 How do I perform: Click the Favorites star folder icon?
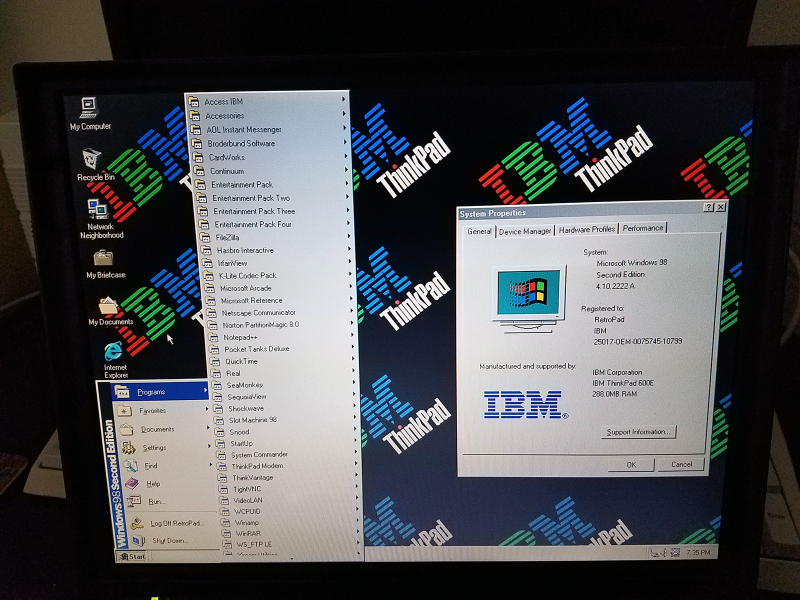pyautogui.click(x=124, y=411)
